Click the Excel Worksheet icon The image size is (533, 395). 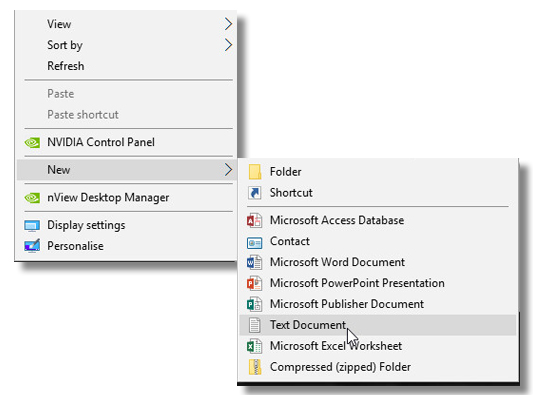(x=254, y=346)
